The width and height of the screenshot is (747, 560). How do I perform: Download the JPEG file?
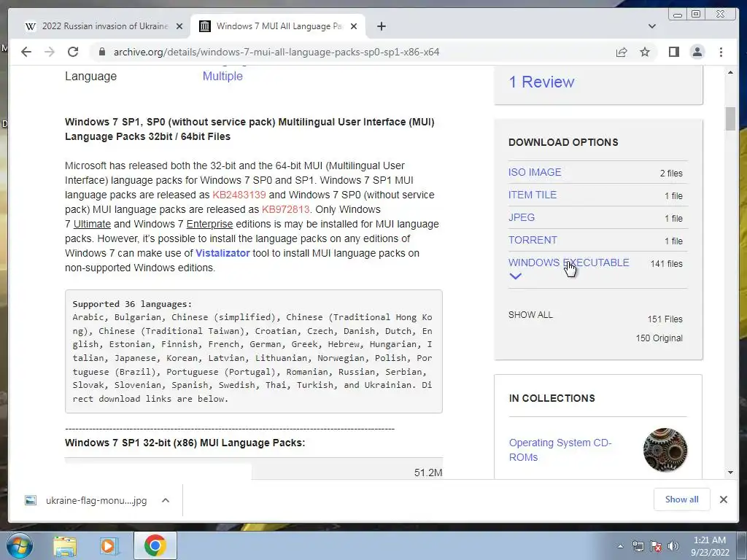point(521,217)
